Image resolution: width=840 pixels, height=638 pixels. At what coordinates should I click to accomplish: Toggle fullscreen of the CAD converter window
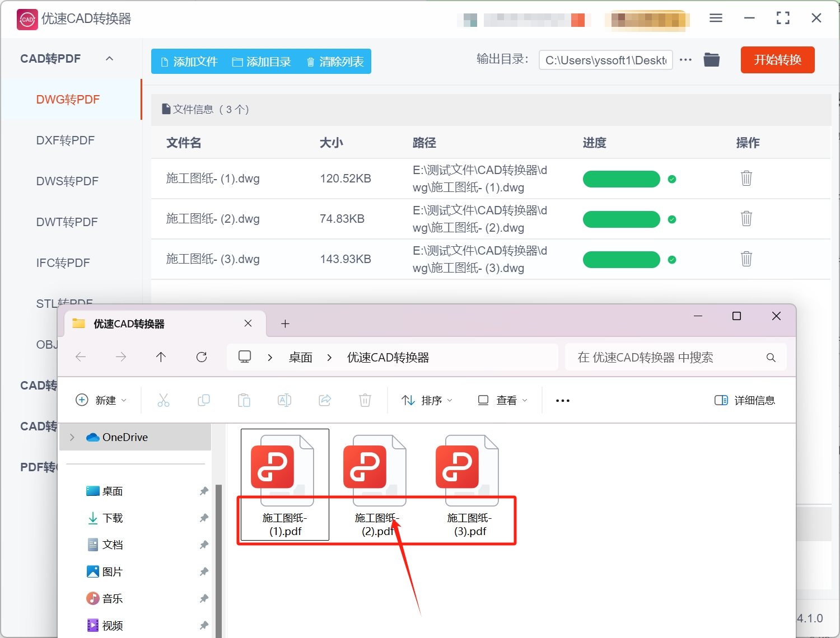[783, 18]
